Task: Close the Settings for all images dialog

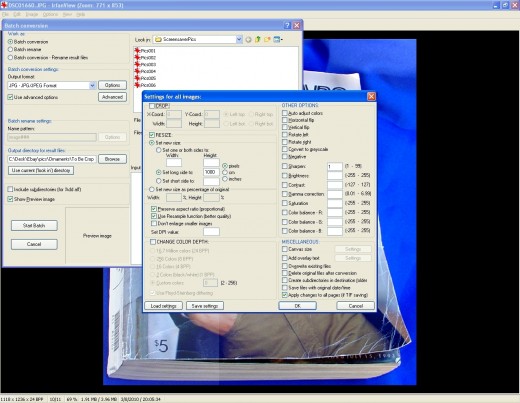Action: tap(371, 97)
